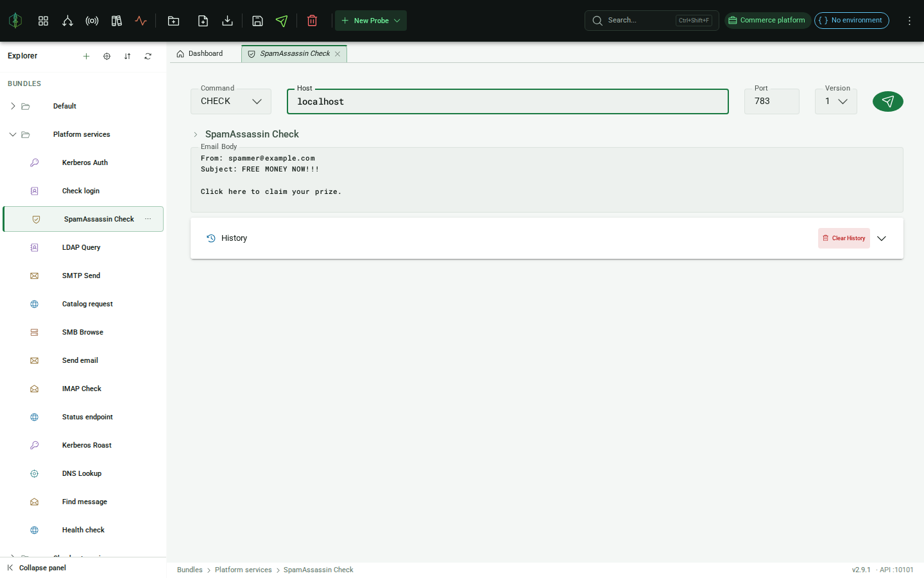The width and height of the screenshot is (924, 578).
Task: Open the vertical three-dot menu top right
Action: tap(909, 21)
